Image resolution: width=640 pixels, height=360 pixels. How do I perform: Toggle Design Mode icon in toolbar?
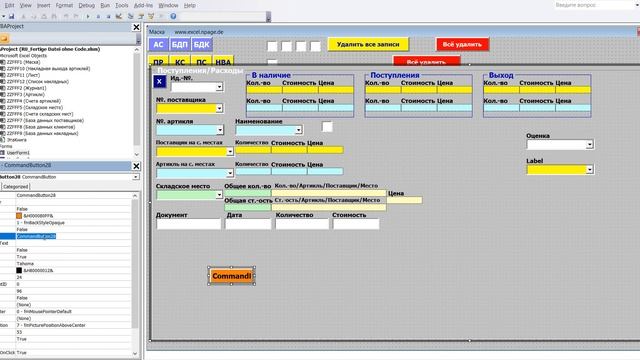point(119,16)
